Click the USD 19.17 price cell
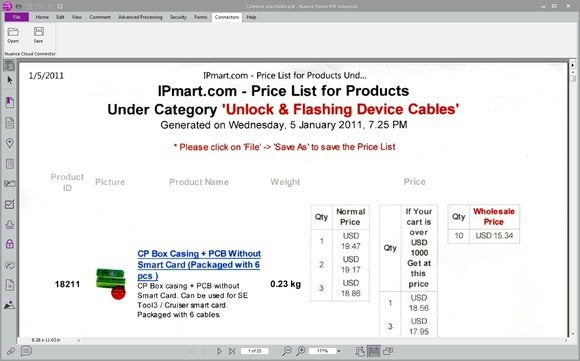Viewport: 580px width, 361px height. click(x=351, y=264)
